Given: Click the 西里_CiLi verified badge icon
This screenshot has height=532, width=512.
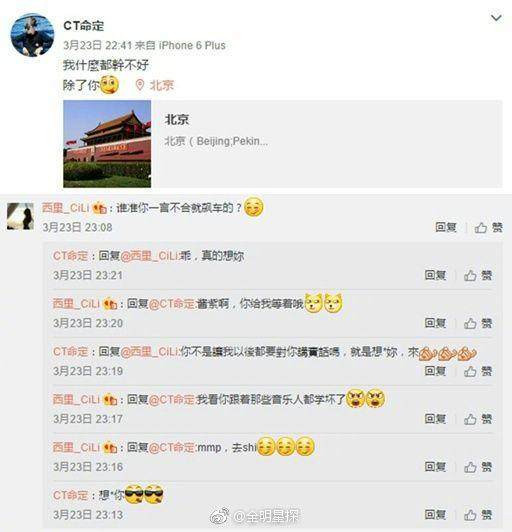Looking at the screenshot, I should [x=100, y=208].
